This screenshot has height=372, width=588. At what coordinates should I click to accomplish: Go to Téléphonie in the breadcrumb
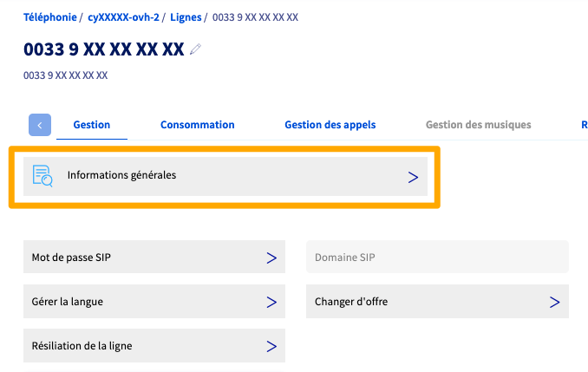(50, 17)
